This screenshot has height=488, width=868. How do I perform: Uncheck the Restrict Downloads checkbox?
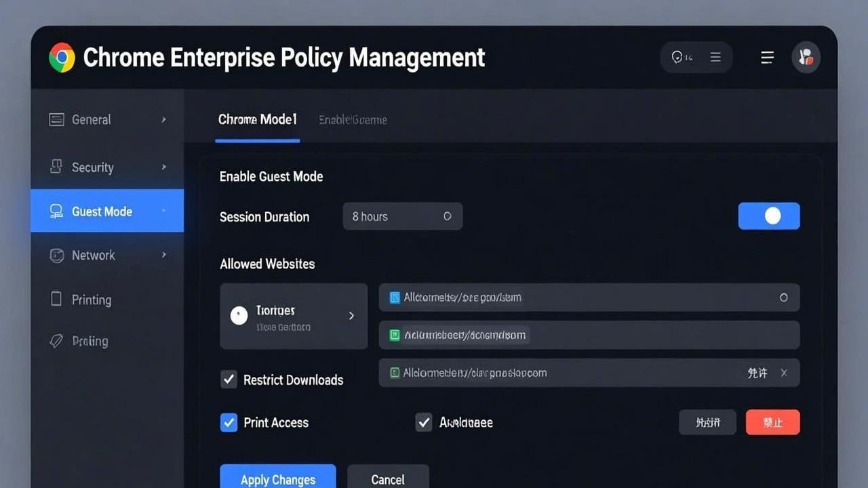[229, 380]
